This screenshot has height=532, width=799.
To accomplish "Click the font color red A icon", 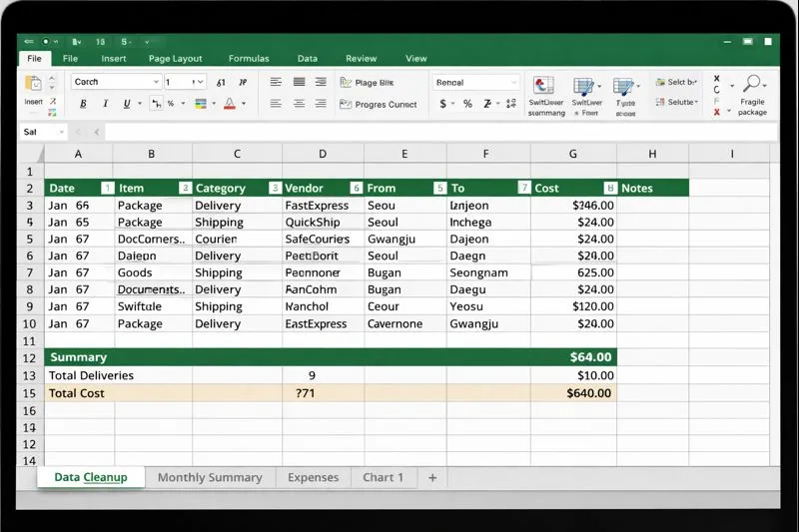I will coord(230,104).
